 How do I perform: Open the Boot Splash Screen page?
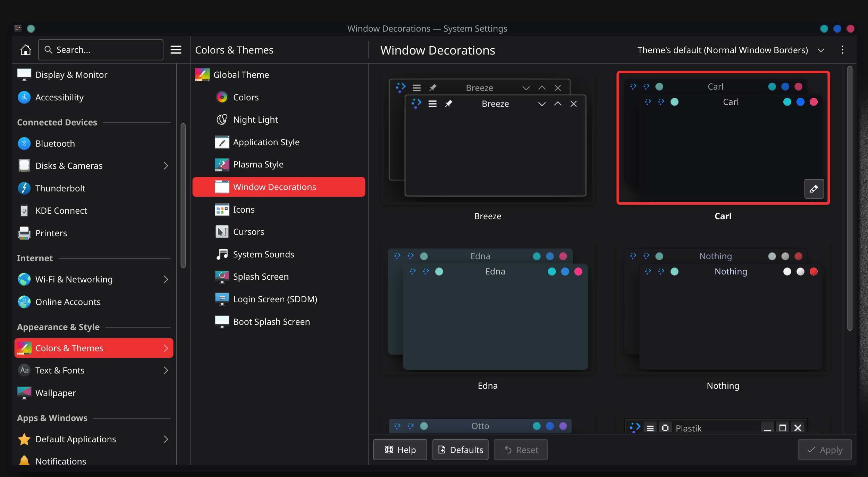tap(279, 322)
